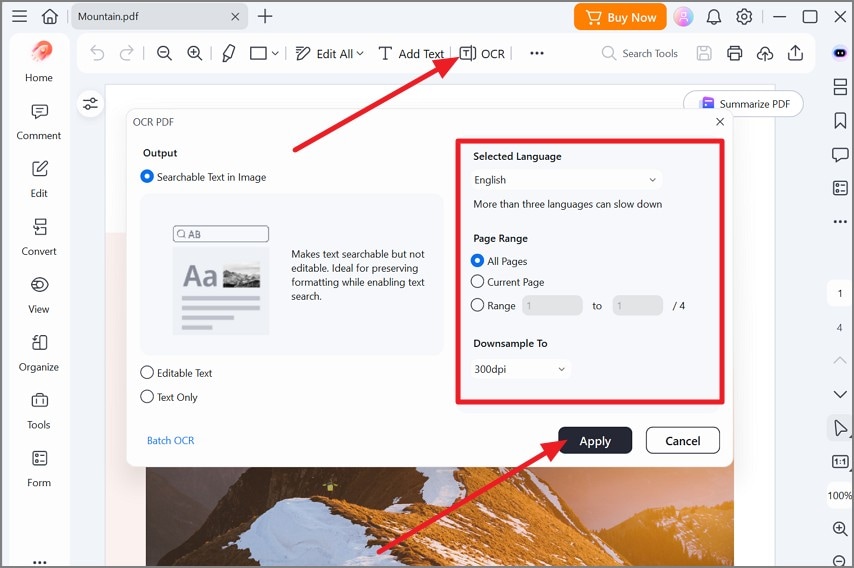Open the user profile avatar
The image size is (854, 568).
pos(683,17)
